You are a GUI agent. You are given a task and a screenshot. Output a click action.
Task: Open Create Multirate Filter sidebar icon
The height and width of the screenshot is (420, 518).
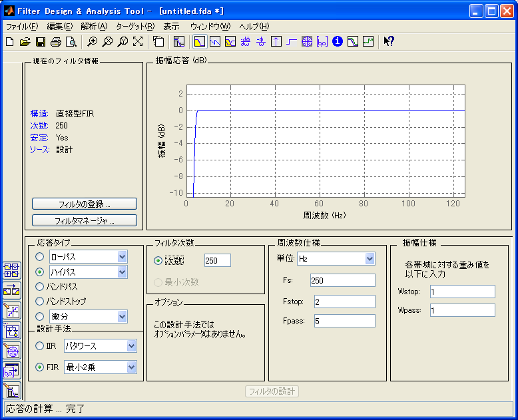[x=11, y=270]
